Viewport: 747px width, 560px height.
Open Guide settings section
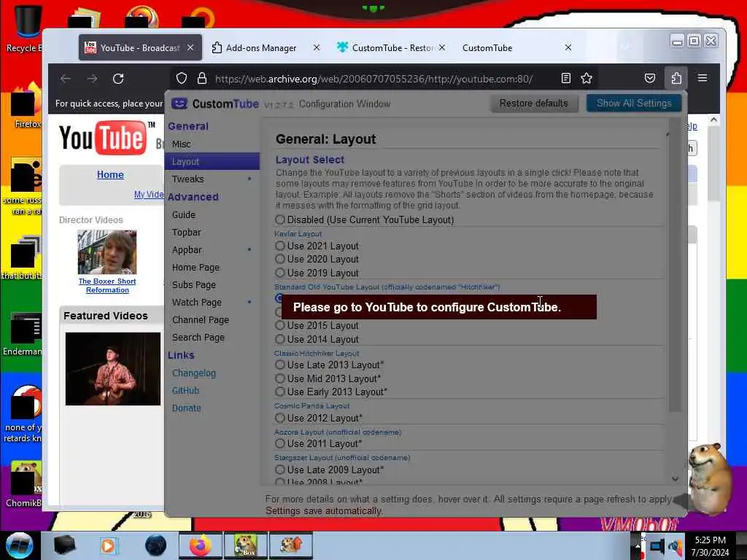212,215
